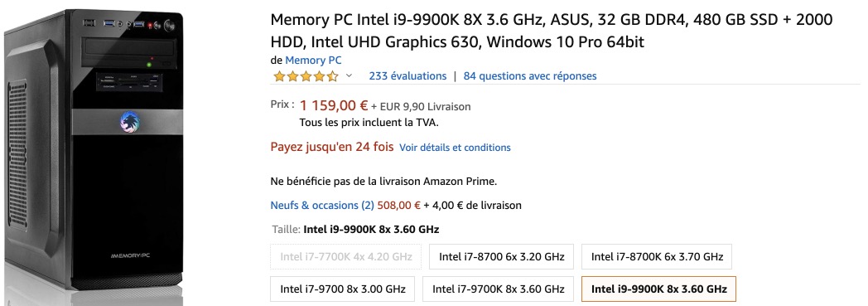868x306 pixels.
Task: Open Neufs & occasions (2) offers
Action: click(x=322, y=205)
